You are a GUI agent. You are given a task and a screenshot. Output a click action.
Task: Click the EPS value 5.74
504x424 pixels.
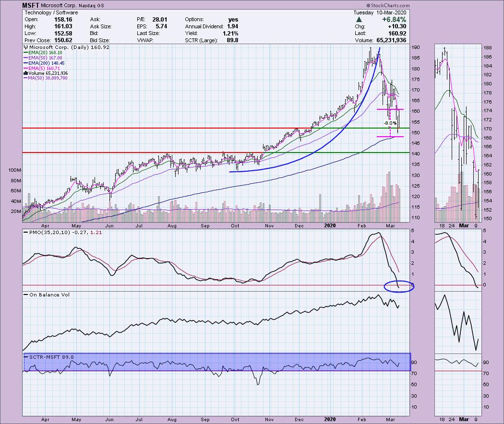[161, 26]
